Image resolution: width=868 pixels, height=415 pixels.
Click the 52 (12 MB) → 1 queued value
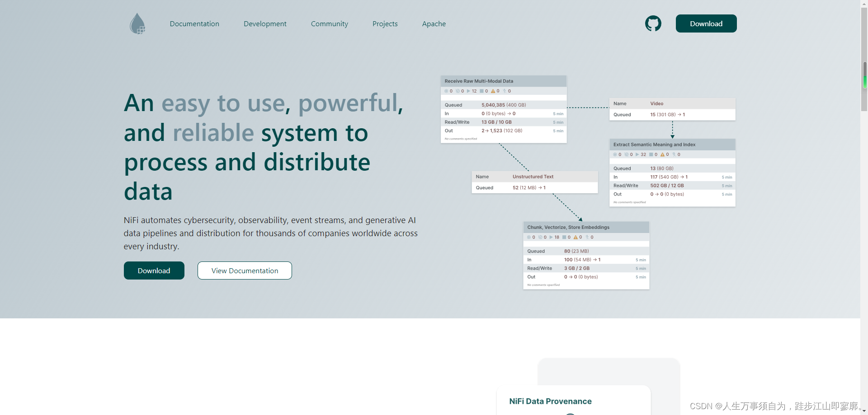point(529,187)
